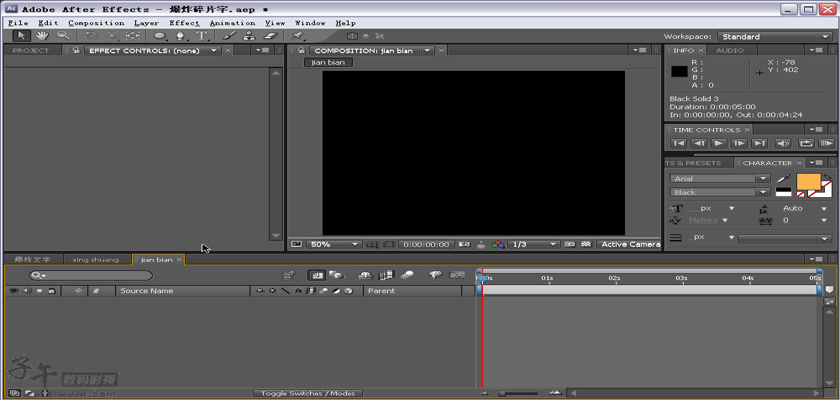Select the Hand tool

click(x=42, y=36)
